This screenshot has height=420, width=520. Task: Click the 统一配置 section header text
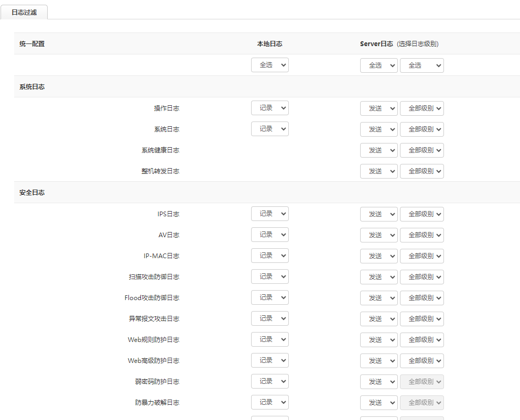(32, 43)
